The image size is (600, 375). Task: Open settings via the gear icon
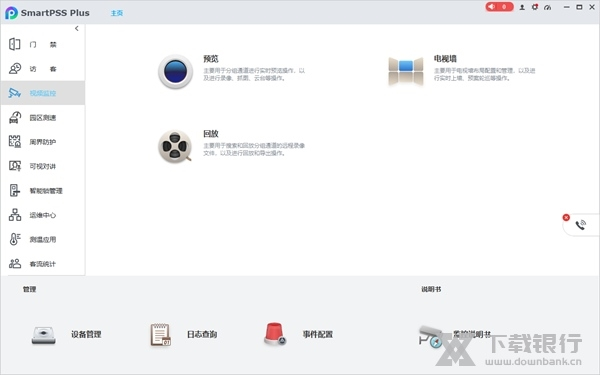click(535, 7)
